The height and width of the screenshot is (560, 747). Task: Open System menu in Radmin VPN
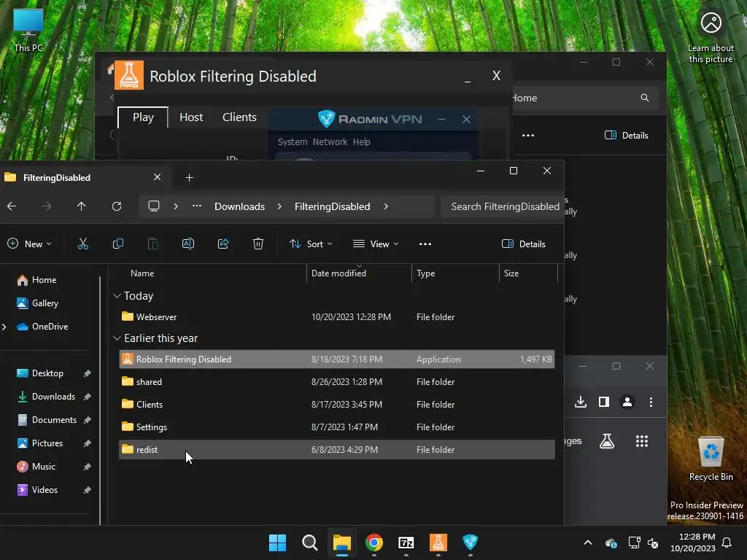coord(293,142)
